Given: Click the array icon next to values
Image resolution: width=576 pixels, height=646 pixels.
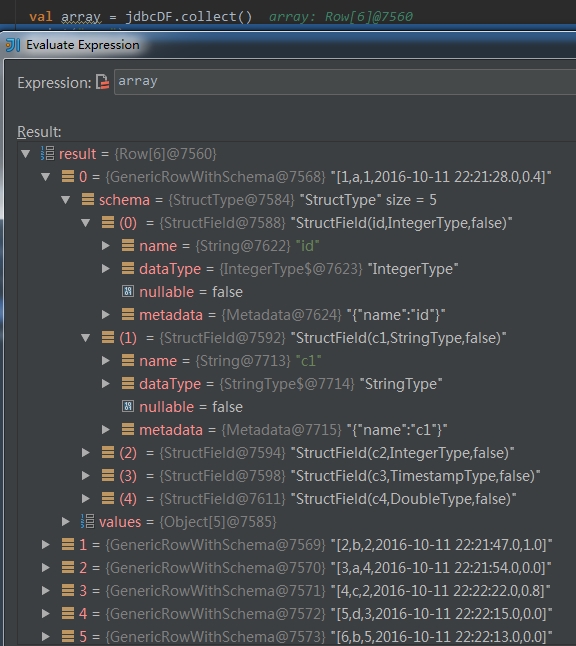Looking at the screenshot, I should [x=87, y=521].
